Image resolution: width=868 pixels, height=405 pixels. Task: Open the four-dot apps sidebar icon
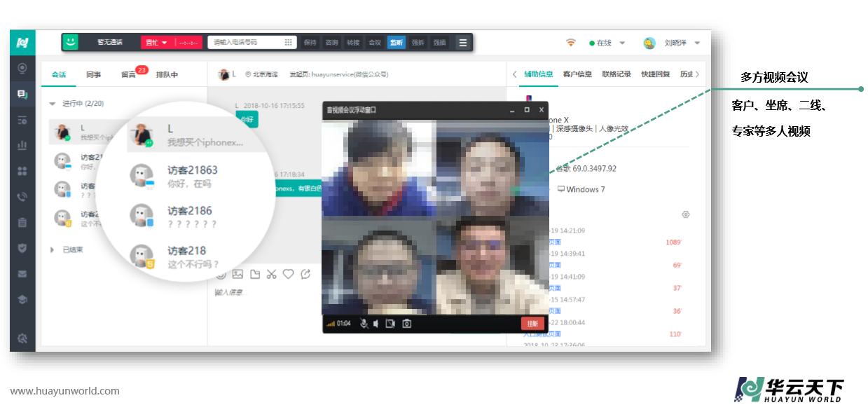point(22,171)
